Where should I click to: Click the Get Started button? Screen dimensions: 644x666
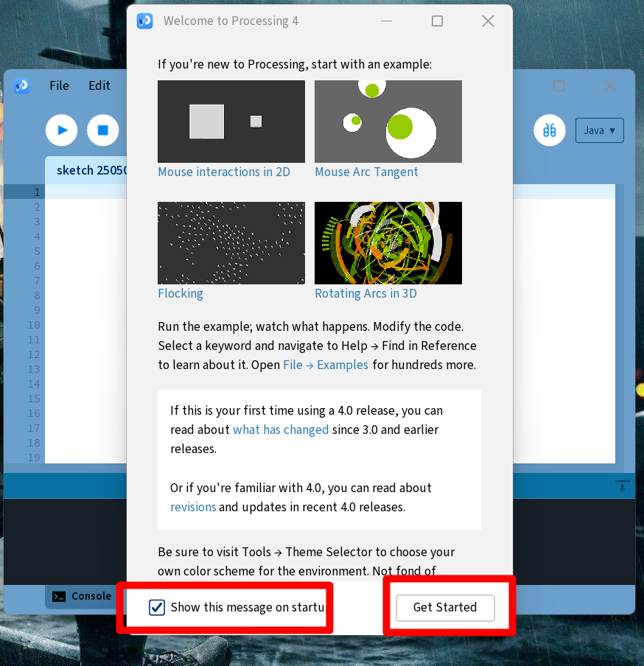tap(445, 608)
